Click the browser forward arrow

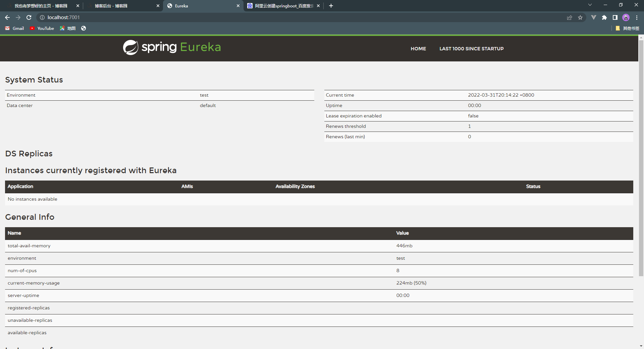(x=18, y=17)
